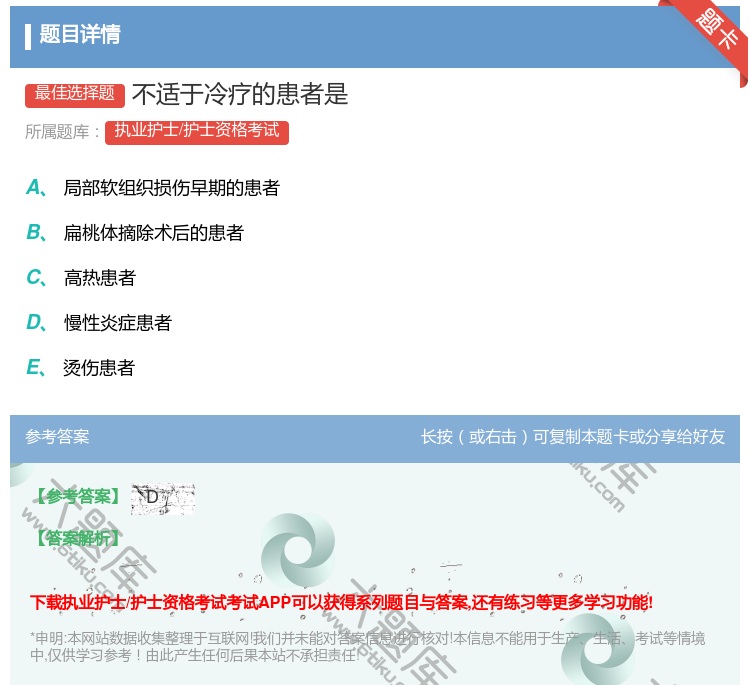750x685 pixels.
Task: Click the 长按（或右击）可复制本题卡 hint text
Action: (x=573, y=437)
